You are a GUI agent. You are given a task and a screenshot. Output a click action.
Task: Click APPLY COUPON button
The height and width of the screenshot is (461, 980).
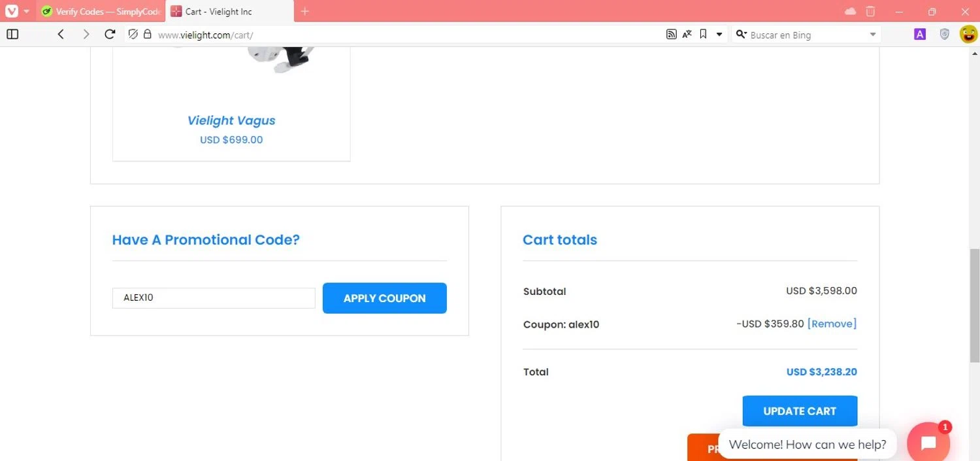[385, 298]
